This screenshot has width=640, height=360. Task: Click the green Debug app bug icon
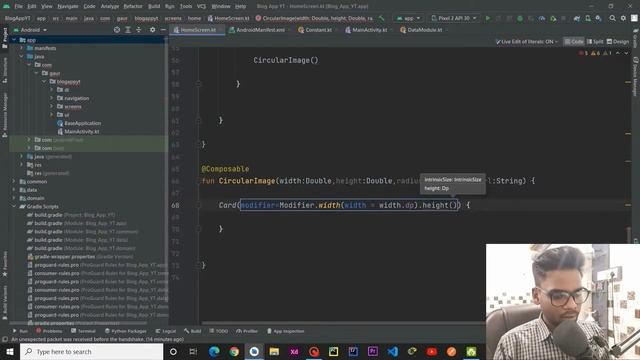(520, 18)
